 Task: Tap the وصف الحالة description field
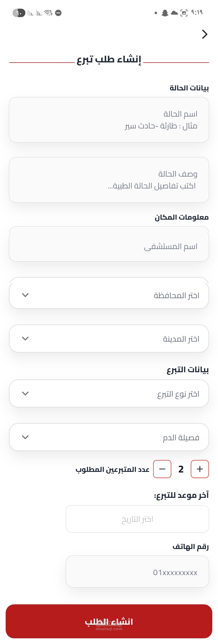pos(109,180)
